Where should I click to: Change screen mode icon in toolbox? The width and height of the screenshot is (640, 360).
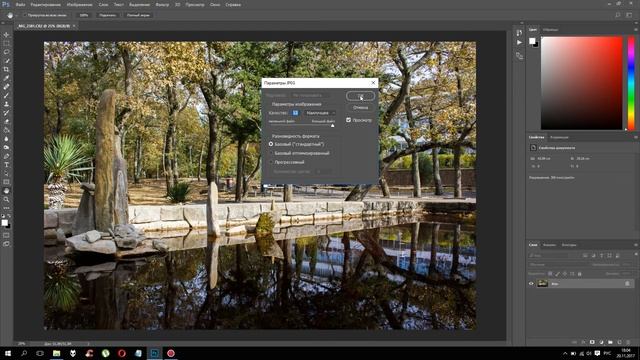click(x=6, y=244)
